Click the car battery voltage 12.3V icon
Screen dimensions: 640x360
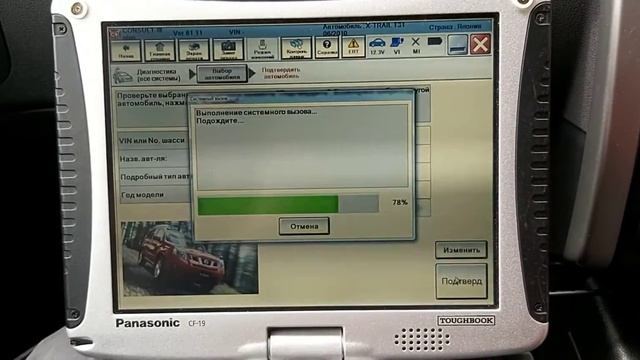[x=377, y=46]
